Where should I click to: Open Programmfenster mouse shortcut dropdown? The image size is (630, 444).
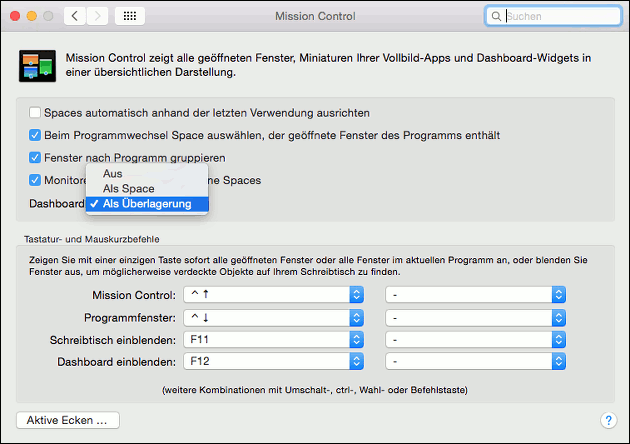pos(476,318)
